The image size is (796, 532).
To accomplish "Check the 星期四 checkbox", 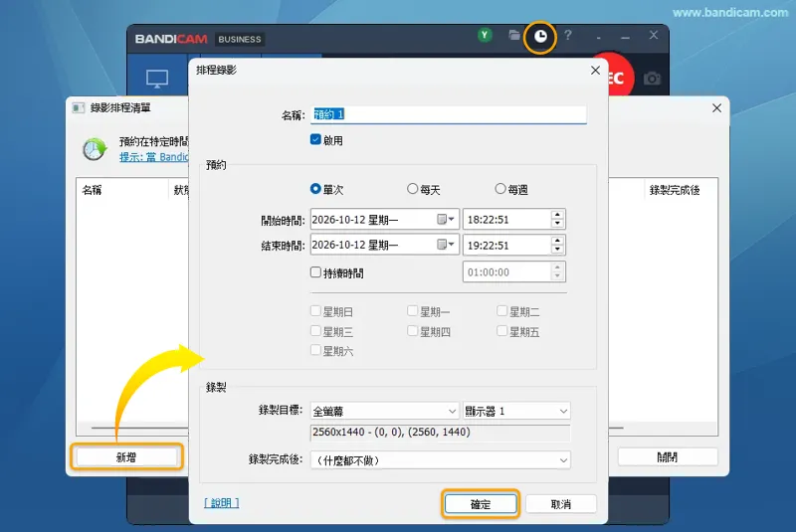I will (412, 331).
